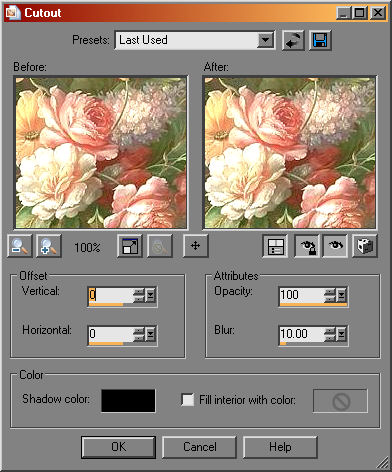Open the Opacity slider dropdown arrow

point(342,295)
